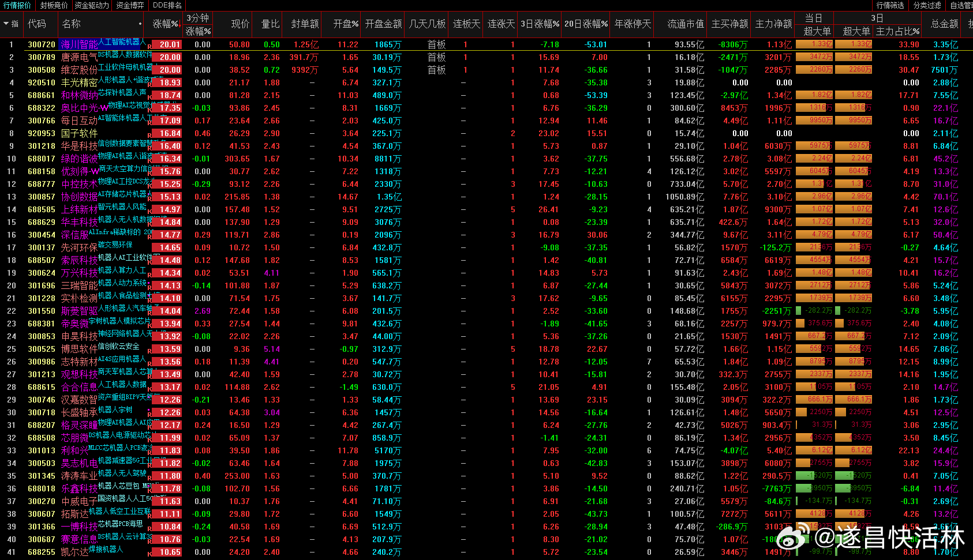The height and width of the screenshot is (560, 973).
Task: Click the red sort arrow beside 涨幅%
Action: coord(181,24)
